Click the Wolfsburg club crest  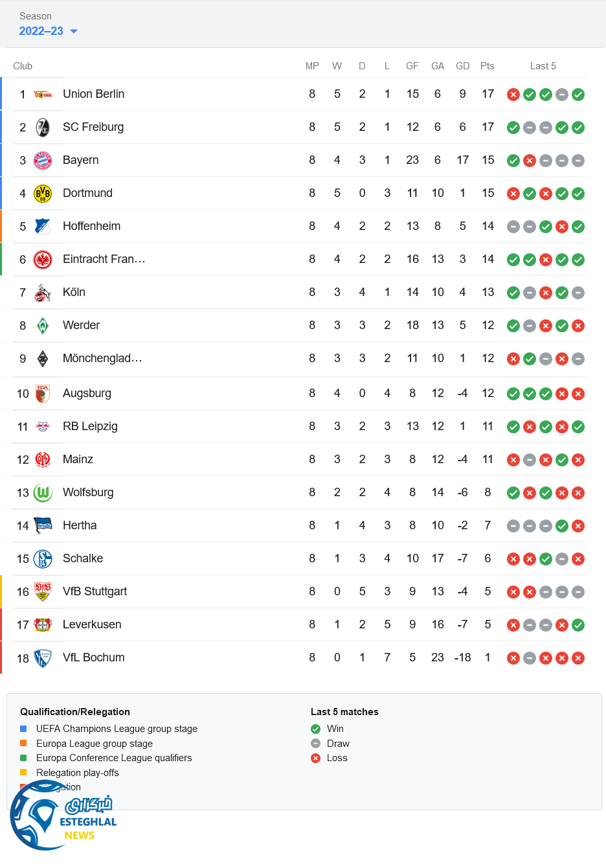(x=43, y=493)
